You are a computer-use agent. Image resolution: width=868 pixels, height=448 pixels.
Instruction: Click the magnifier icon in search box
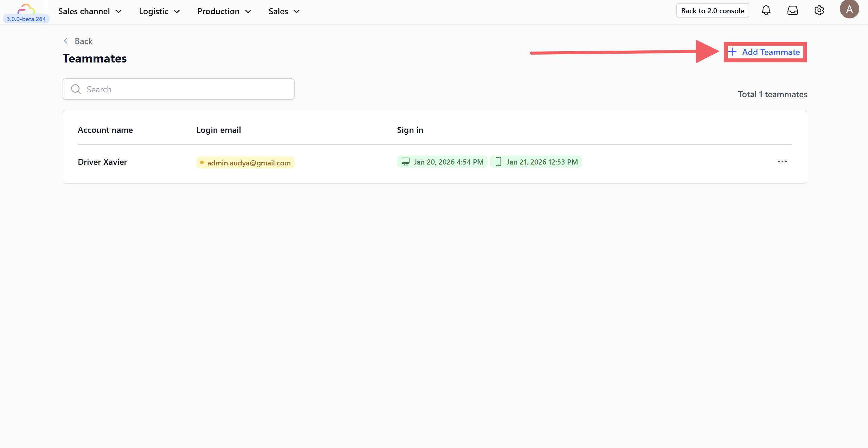(76, 89)
